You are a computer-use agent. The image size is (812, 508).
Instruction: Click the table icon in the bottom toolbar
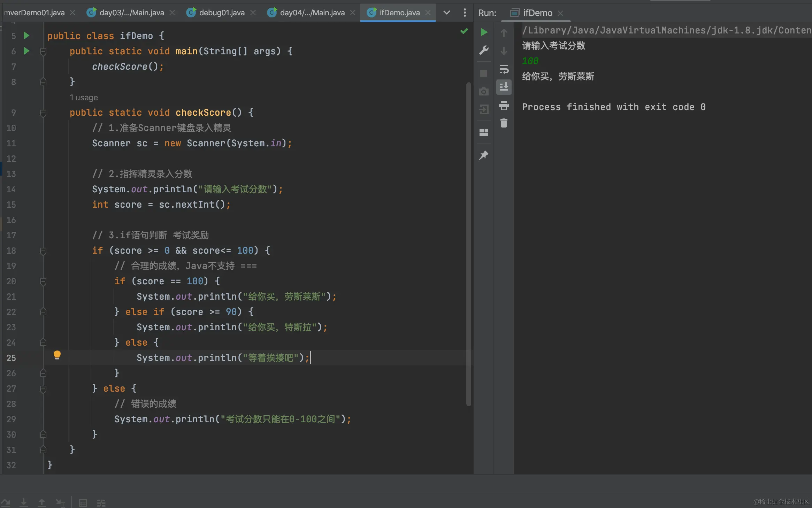(x=83, y=503)
